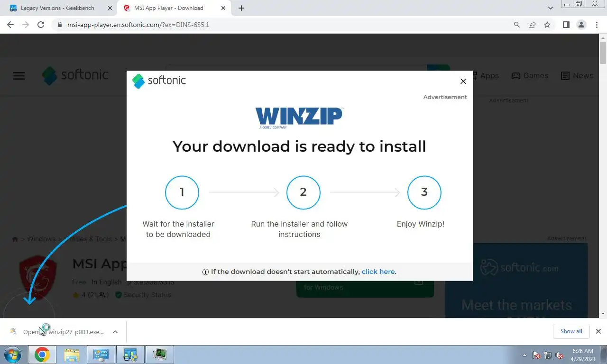
Task: Open the Chrome profile avatar menu
Action: point(581,25)
